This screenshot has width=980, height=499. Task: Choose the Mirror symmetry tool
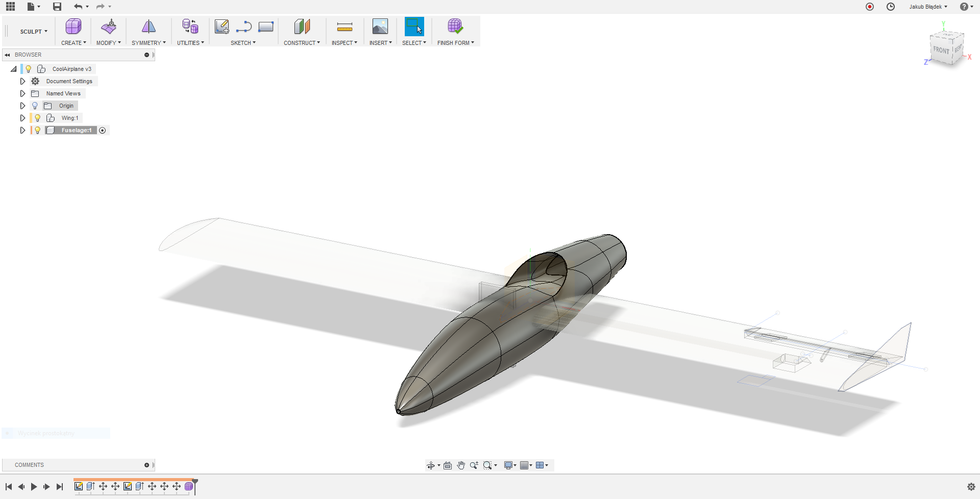pyautogui.click(x=149, y=27)
